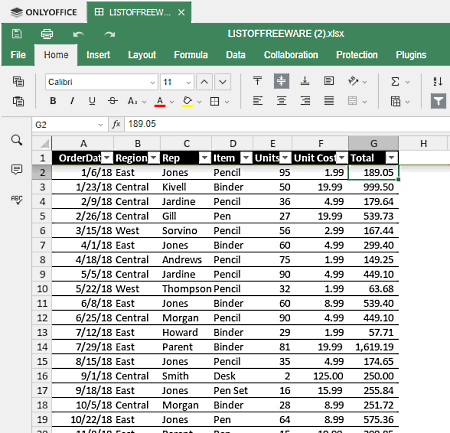The width and height of the screenshot is (450, 433).
Task: Open Merge cells options
Action: coord(357,101)
